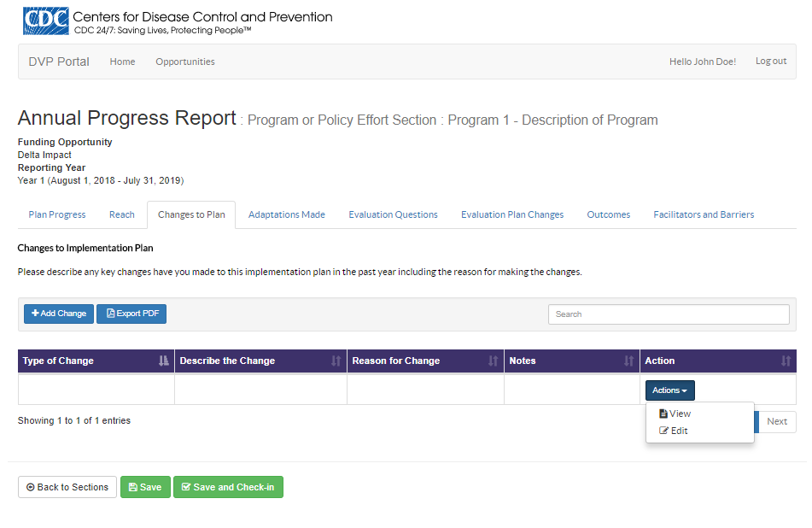Sort Describe the Change column icon

pos(336,361)
